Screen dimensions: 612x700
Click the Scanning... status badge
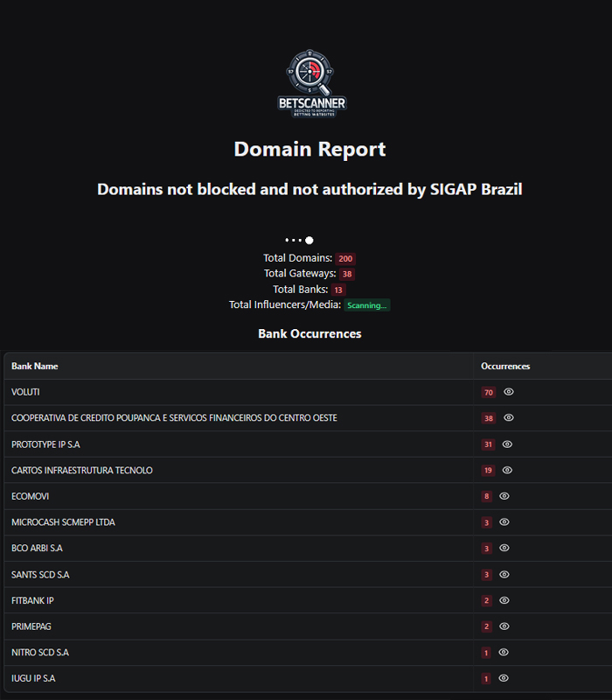pos(366,305)
